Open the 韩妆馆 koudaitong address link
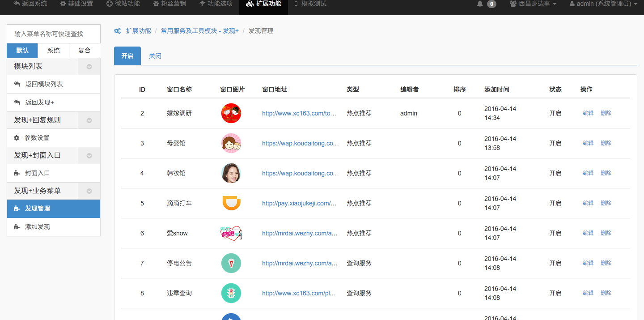The image size is (644, 320). click(x=301, y=173)
